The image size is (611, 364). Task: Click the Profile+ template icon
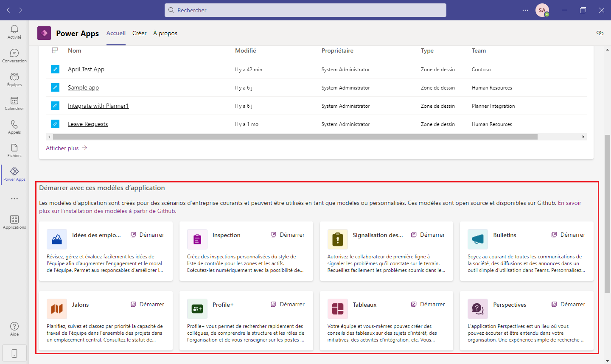pyautogui.click(x=197, y=309)
